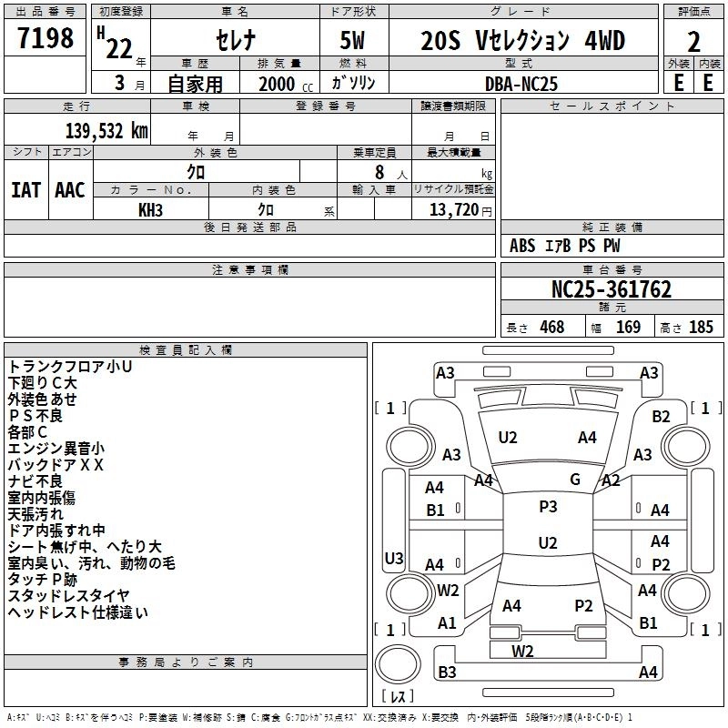
Task: Click the front-left wheel circle on diagram
Action: pyautogui.click(x=410, y=447)
